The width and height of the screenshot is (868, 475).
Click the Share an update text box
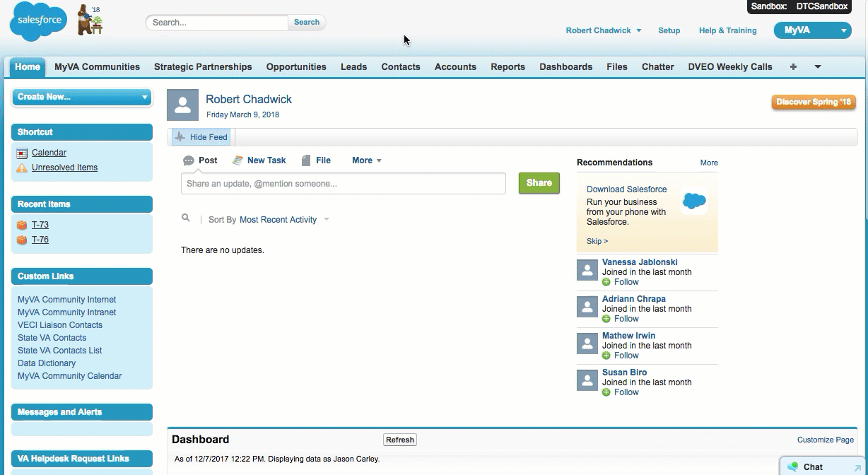click(x=344, y=184)
